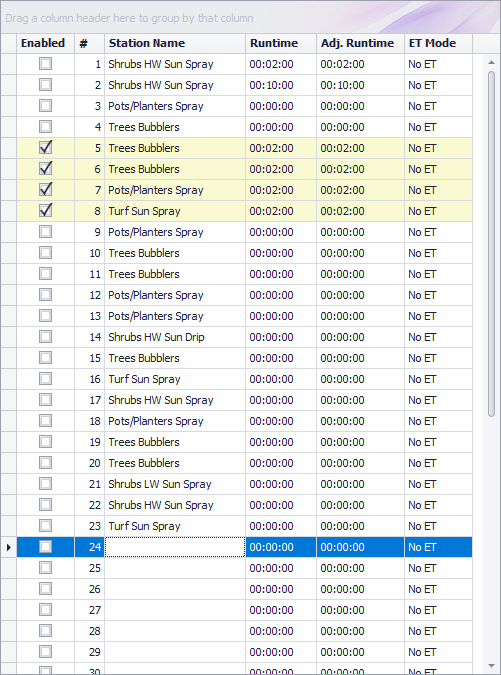Click the Enabled column header
501x675 pixels.
(x=45, y=43)
